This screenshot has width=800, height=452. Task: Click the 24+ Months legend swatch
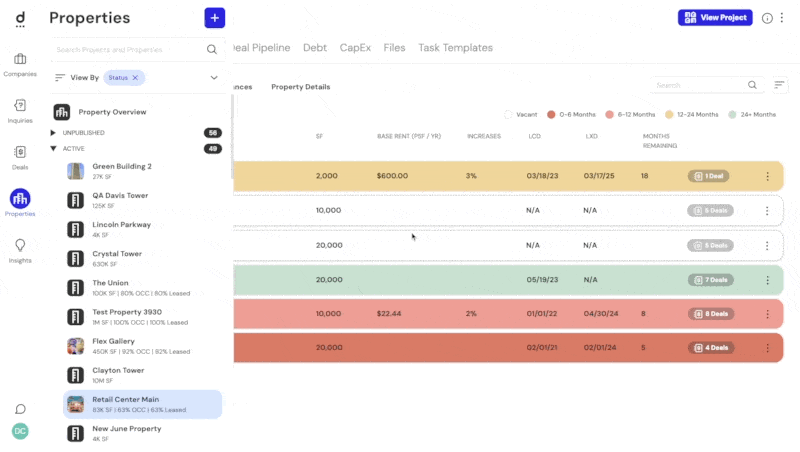(732, 115)
